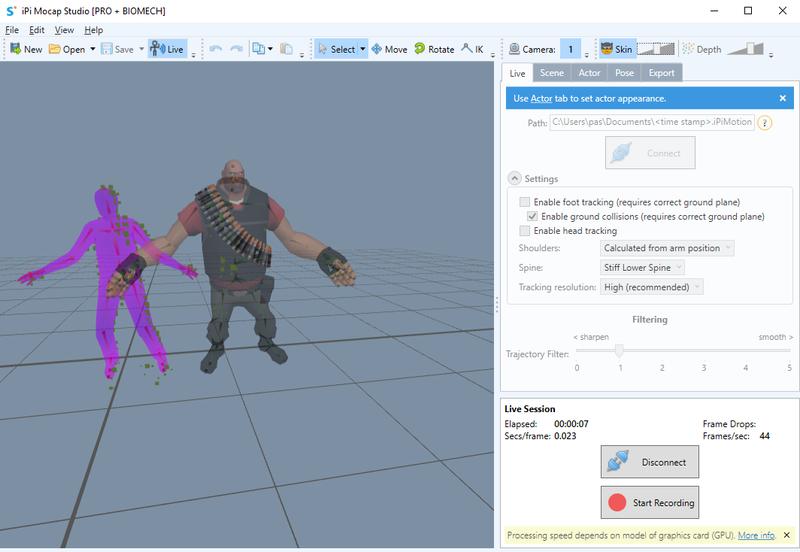This screenshot has height=552, width=800.
Task: Dismiss the blue Actor tab hint banner
Action: (x=782, y=98)
